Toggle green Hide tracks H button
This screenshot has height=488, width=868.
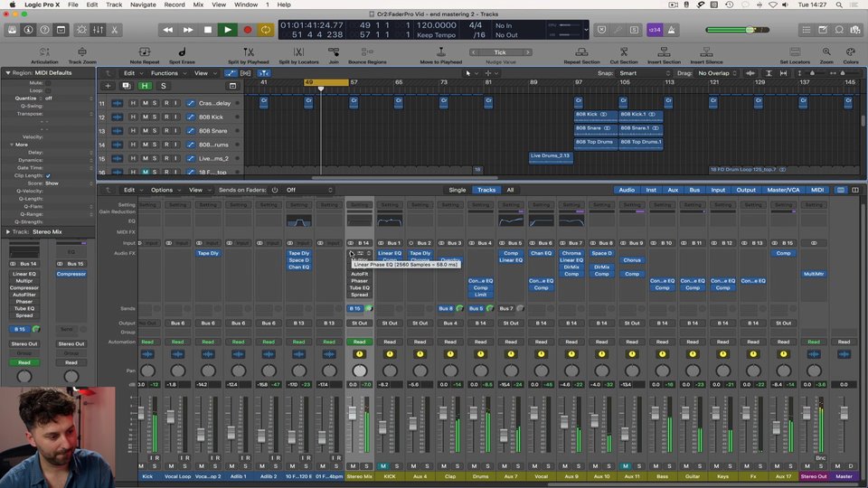[145, 86]
